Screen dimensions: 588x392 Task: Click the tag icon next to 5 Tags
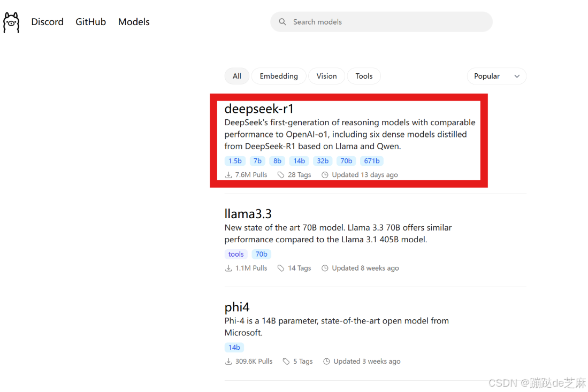pyautogui.click(x=286, y=362)
